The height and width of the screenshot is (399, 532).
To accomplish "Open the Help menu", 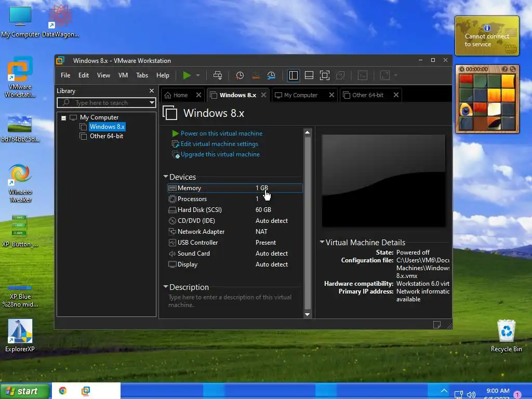I will 163,75.
